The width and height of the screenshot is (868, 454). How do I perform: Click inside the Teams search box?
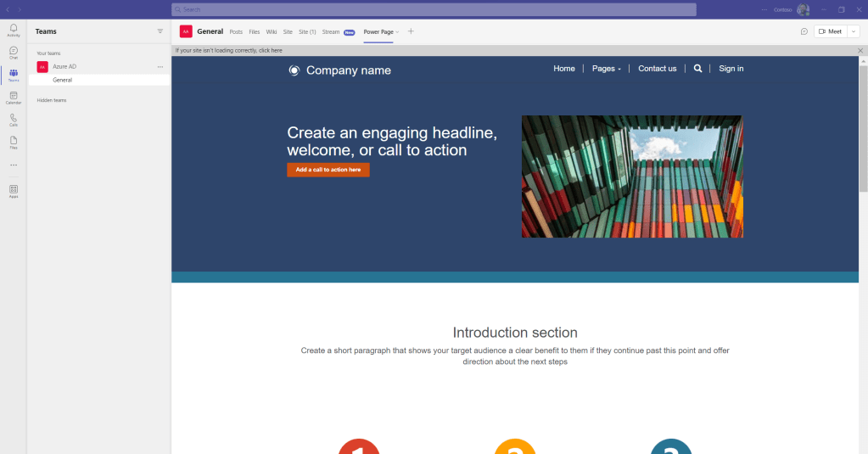pyautogui.click(x=433, y=9)
